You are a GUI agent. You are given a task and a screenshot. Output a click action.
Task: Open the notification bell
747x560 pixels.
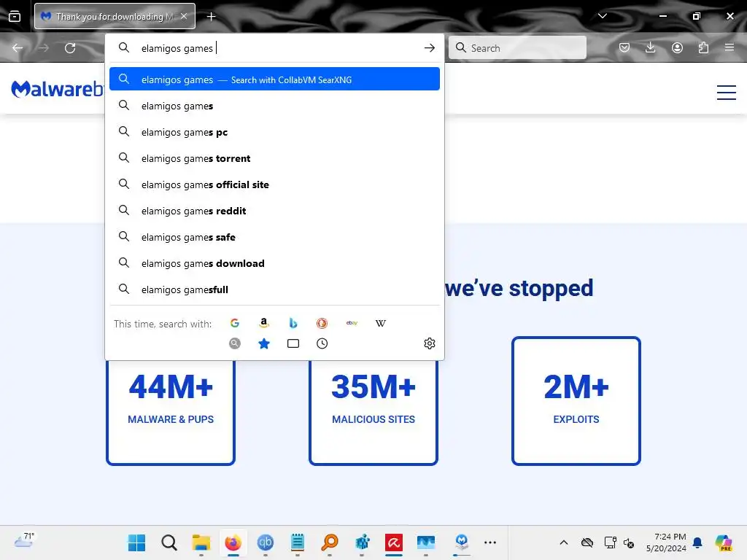[x=697, y=542]
